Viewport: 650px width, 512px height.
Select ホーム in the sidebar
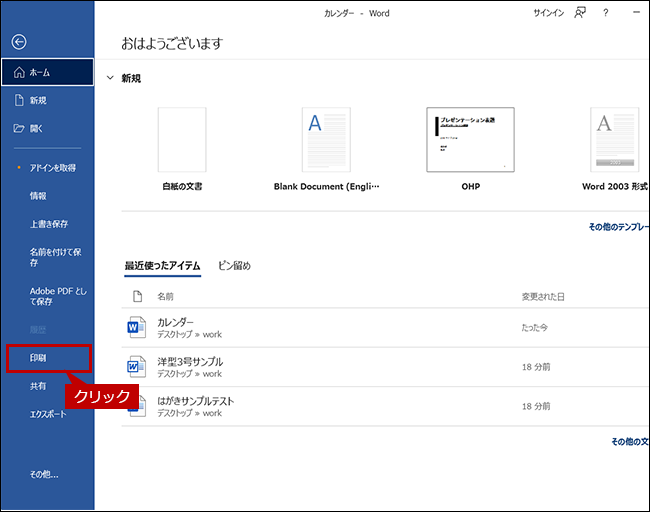pyautogui.click(x=47, y=73)
